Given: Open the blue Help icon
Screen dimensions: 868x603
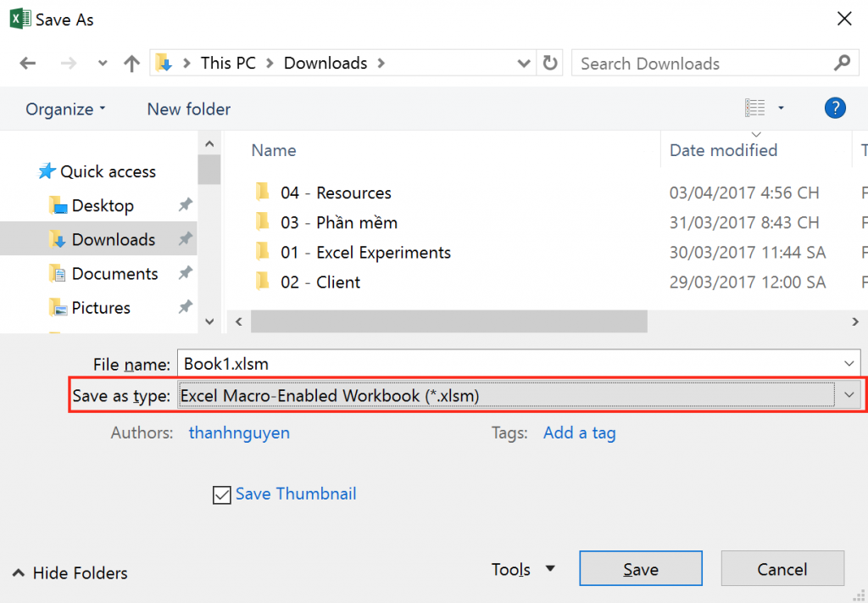Looking at the screenshot, I should [x=835, y=109].
